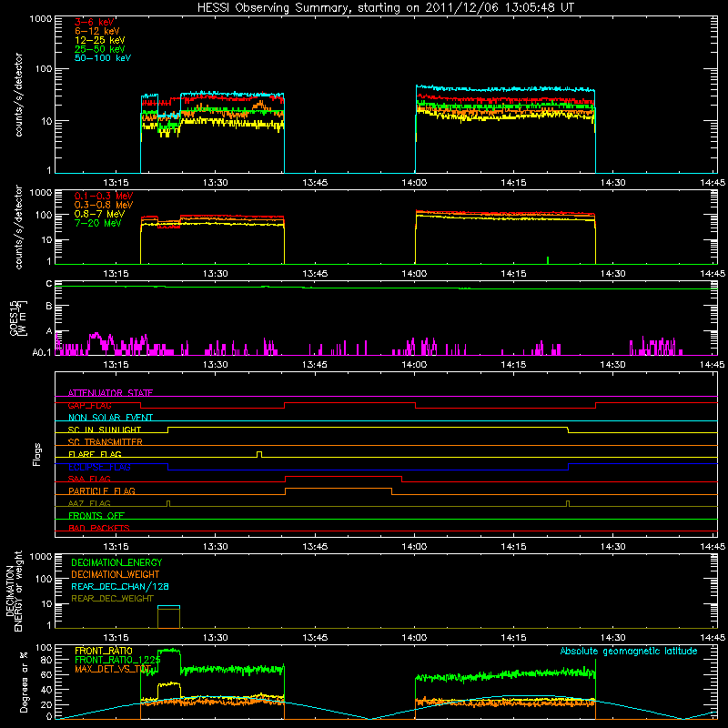The height and width of the screenshot is (728, 728).
Task: Select the Absolute geomagnetic latitude label
Action: (629, 652)
